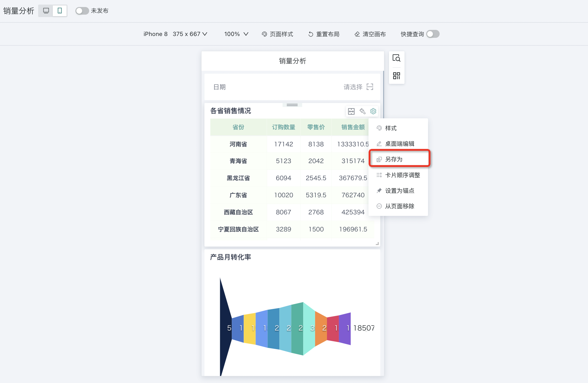
Task: Click the 18507 funnel value label
Action: coord(364,328)
